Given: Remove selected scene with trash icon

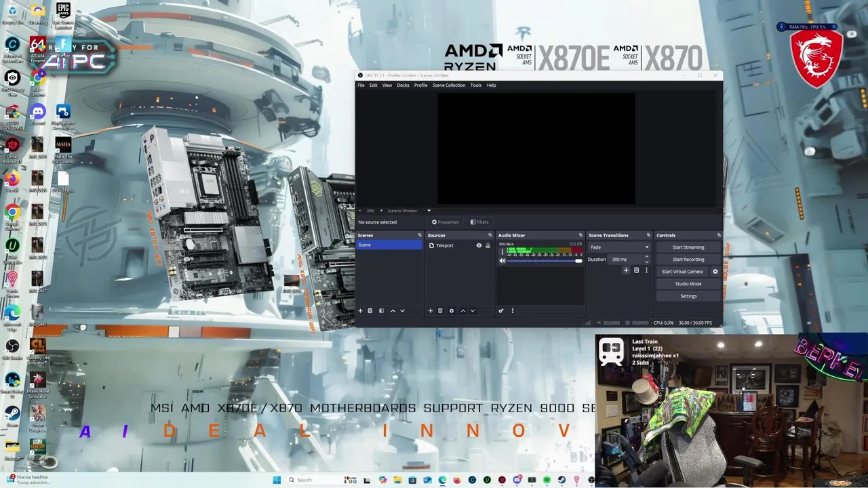Looking at the screenshot, I should (x=370, y=310).
